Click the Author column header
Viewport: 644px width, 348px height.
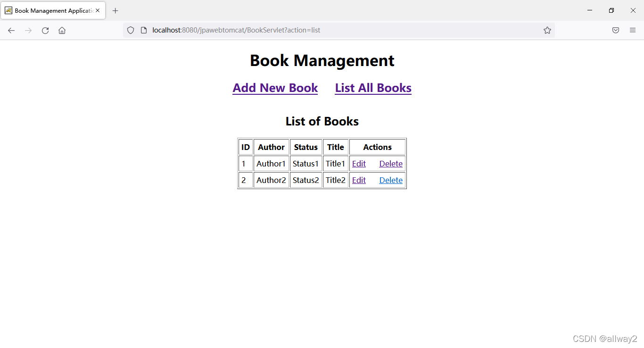[x=271, y=147]
